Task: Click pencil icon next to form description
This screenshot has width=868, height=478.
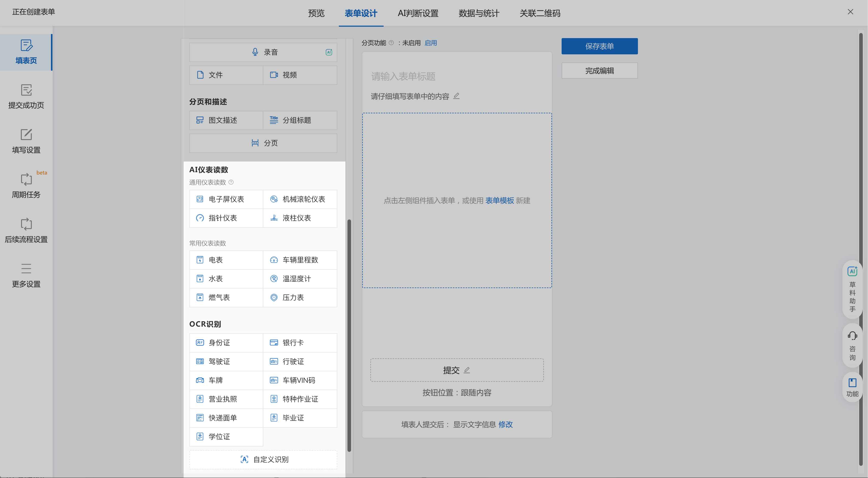Action: [x=456, y=96]
